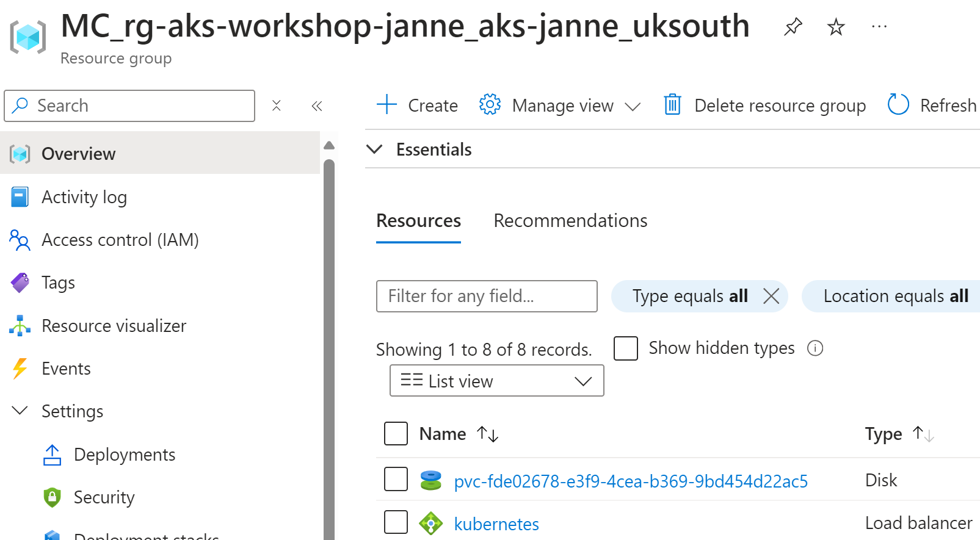Viewport: 980px width, 540px height.
Task: Click the Manage view gear icon
Action: pyautogui.click(x=490, y=105)
